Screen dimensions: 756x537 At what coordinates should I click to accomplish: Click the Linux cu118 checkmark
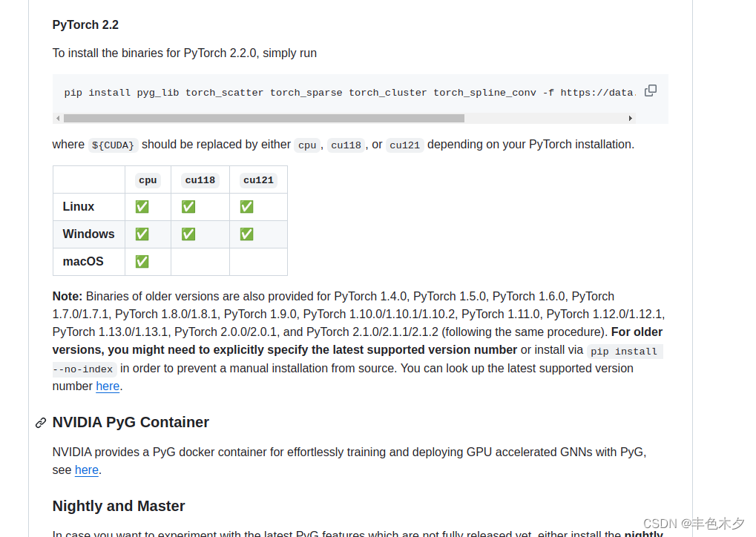[188, 206]
